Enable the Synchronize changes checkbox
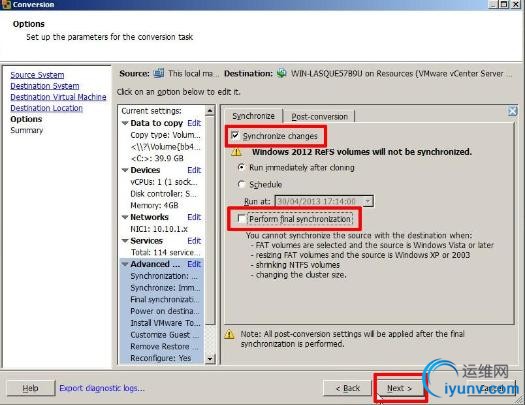The width and height of the screenshot is (525, 405). pyautogui.click(x=235, y=135)
